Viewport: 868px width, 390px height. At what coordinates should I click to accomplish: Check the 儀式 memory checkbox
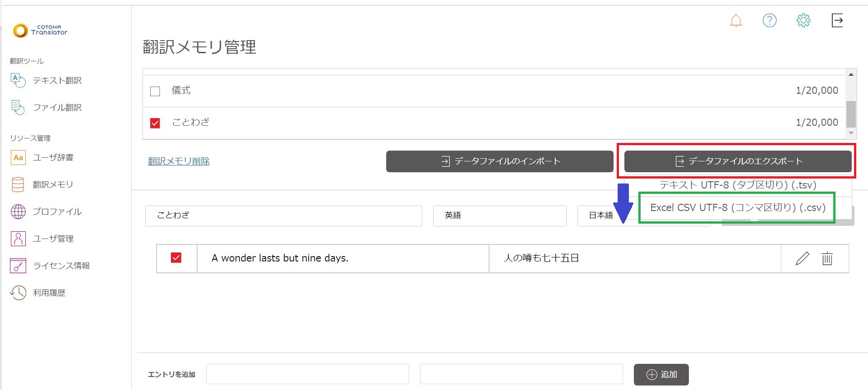pos(155,91)
